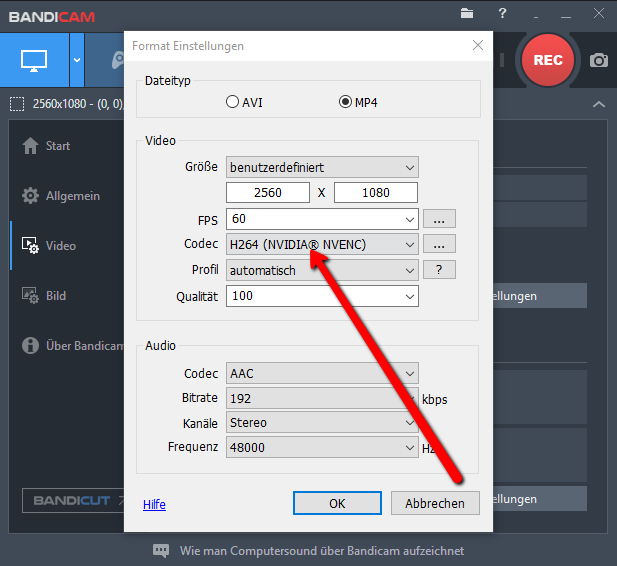Click the OK button
The height and width of the screenshot is (566, 617).
(x=337, y=503)
